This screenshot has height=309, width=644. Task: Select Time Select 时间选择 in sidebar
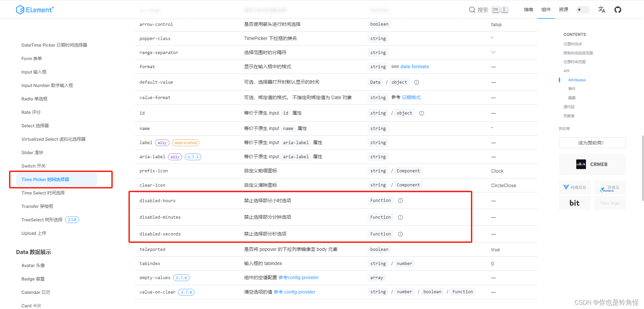pyautogui.click(x=43, y=193)
